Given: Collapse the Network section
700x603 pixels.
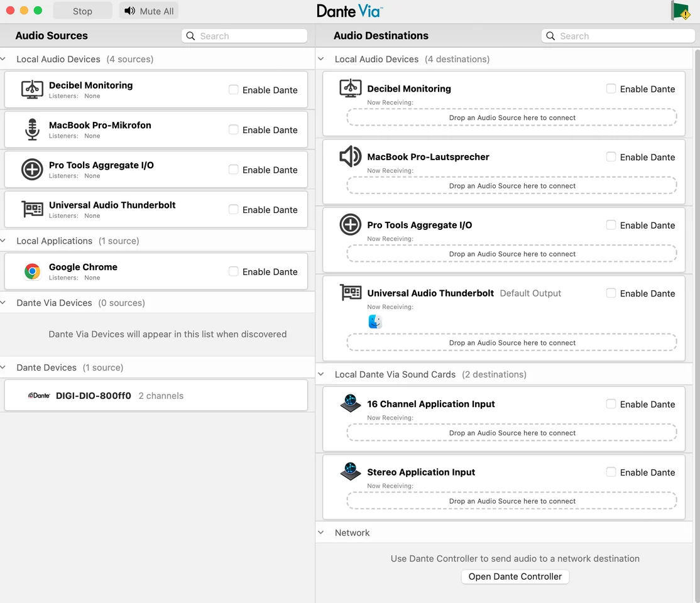Looking at the screenshot, I should [x=321, y=533].
